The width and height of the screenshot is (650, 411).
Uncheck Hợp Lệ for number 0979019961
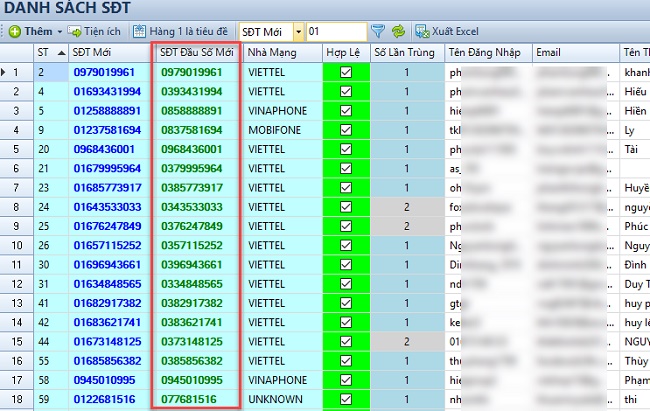(x=346, y=72)
